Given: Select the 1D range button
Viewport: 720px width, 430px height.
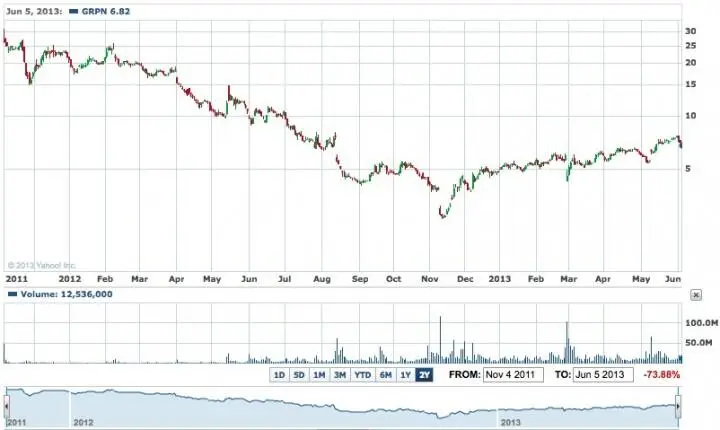Looking at the screenshot, I should [279, 375].
